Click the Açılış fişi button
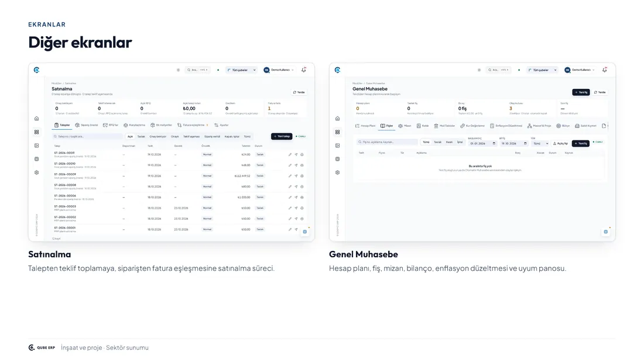This screenshot has height=362, width=644. click(x=561, y=144)
